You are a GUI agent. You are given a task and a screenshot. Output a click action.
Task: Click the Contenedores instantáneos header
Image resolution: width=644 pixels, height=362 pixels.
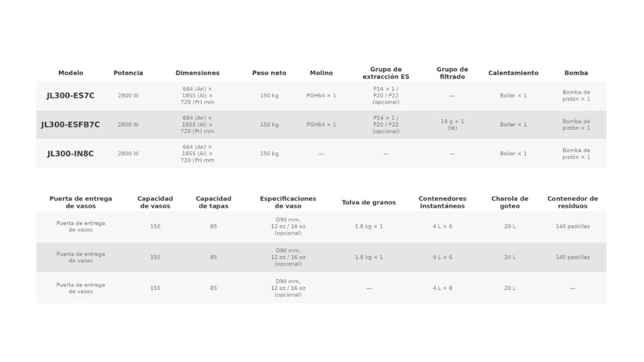click(x=442, y=202)
